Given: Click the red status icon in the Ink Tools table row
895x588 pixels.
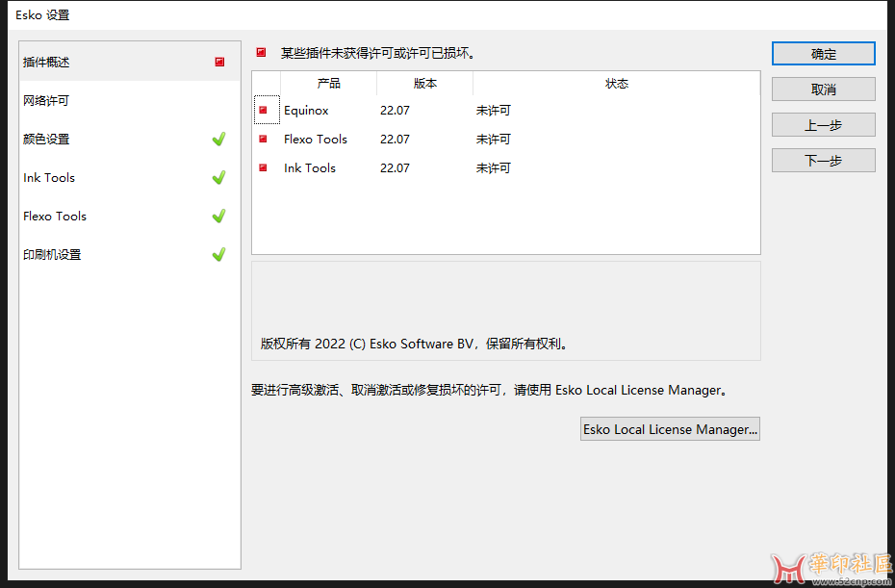Looking at the screenshot, I should [x=263, y=167].
